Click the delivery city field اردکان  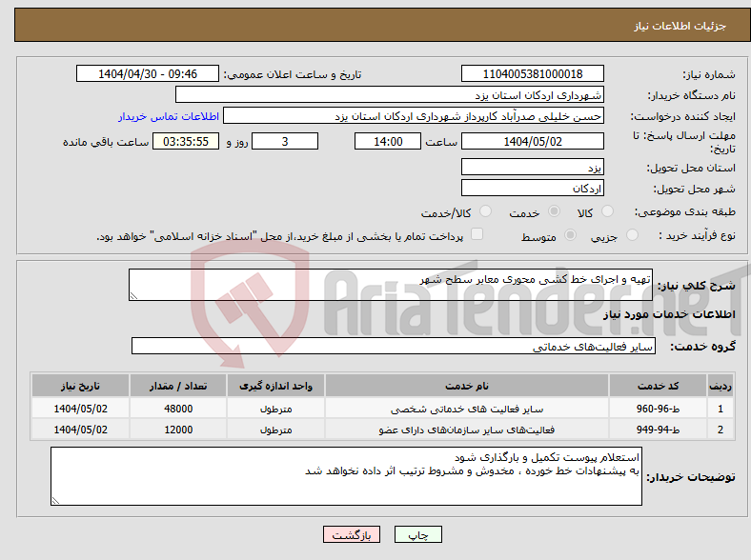(533, 188)
